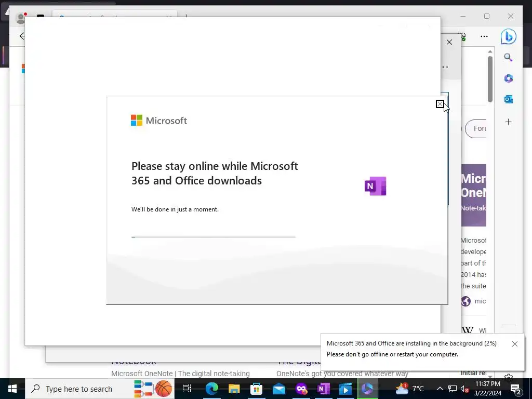Click the Edge scrollbar thumb
This screenshot has width=532, height=399.
click(490, 79)
